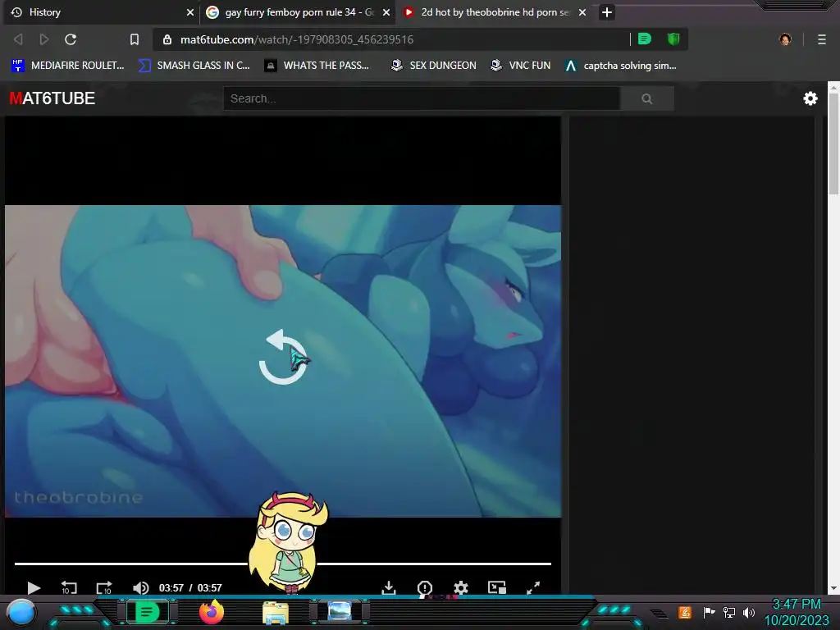Open the Action Center flag tray icon
Image resolution: width=840 pixels, height=630 pixels.
click(x=708, y=612)
